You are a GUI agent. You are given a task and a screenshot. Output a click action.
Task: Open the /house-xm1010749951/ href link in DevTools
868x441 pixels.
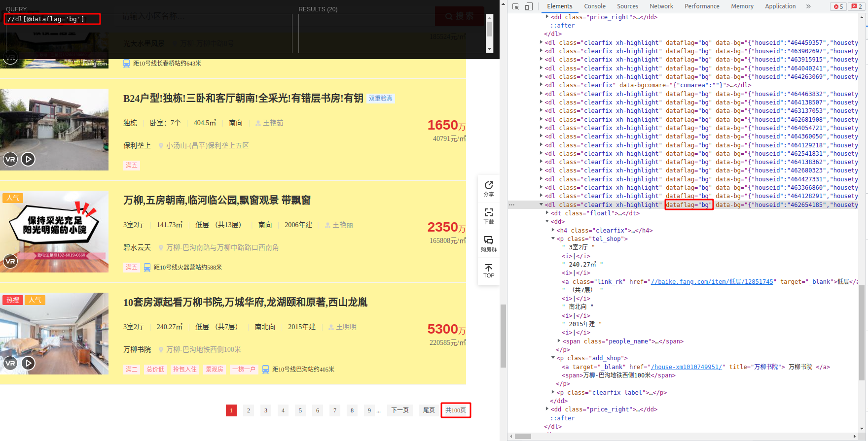(686, 367)
